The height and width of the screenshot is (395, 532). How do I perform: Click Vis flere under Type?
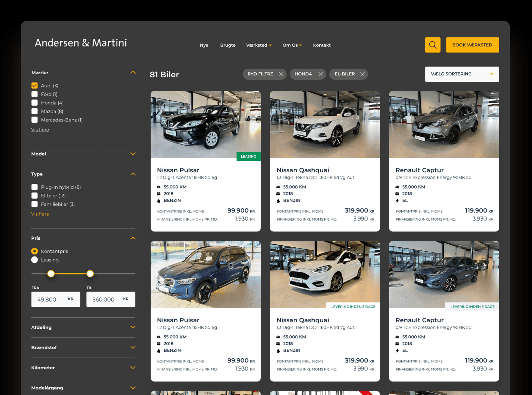click(40, 214)
